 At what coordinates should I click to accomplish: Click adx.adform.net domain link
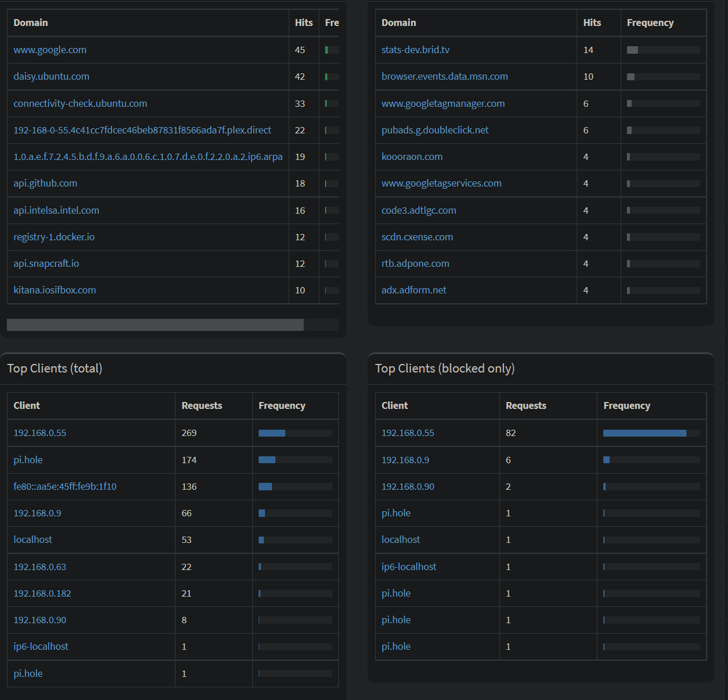414,290
